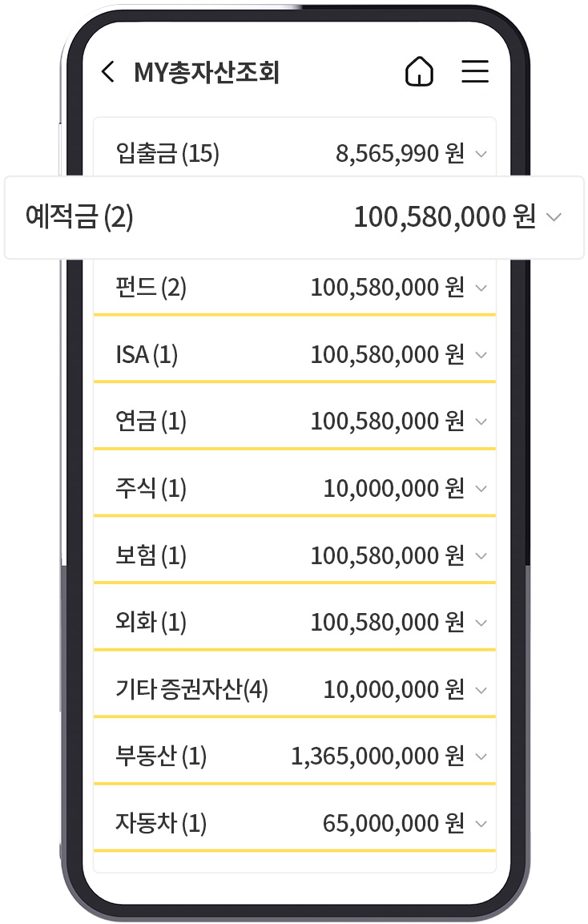588x924 pixels.
Task: Expand the ISA (1) chevron
Action: (481, 355)
